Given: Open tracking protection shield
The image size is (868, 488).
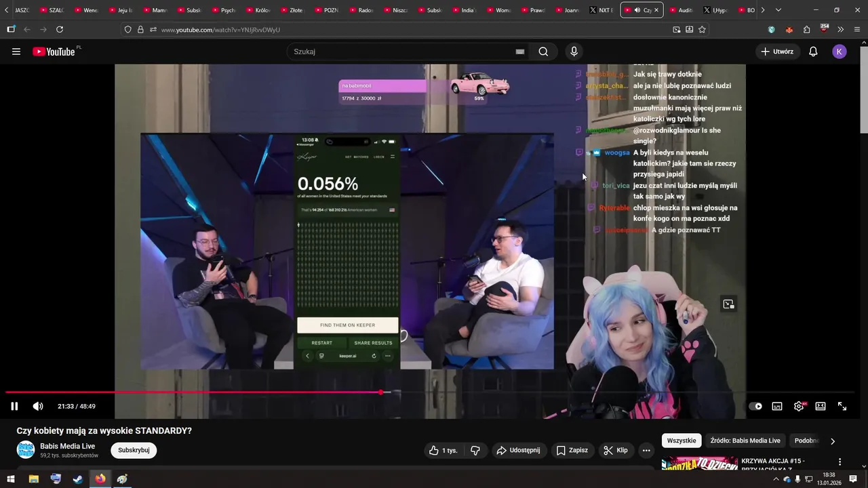Looking at the screenshot, I should pyautogui.click(x=127, y=30).
